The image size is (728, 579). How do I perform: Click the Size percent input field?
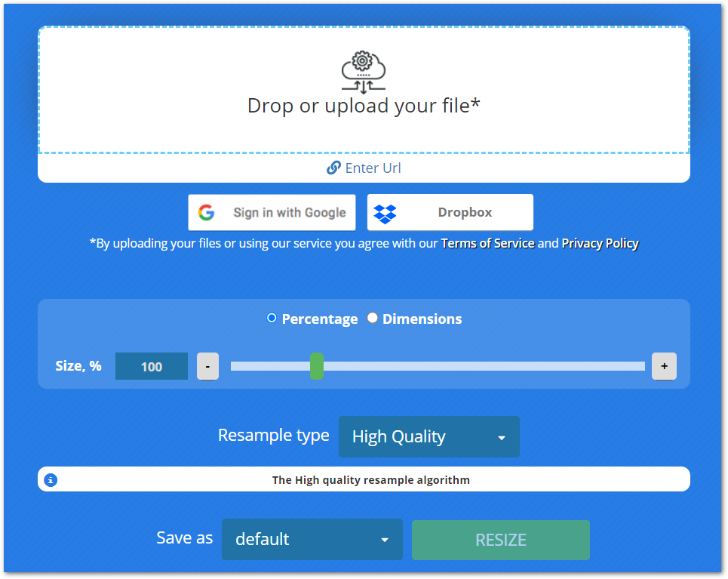tap(152, 366)
